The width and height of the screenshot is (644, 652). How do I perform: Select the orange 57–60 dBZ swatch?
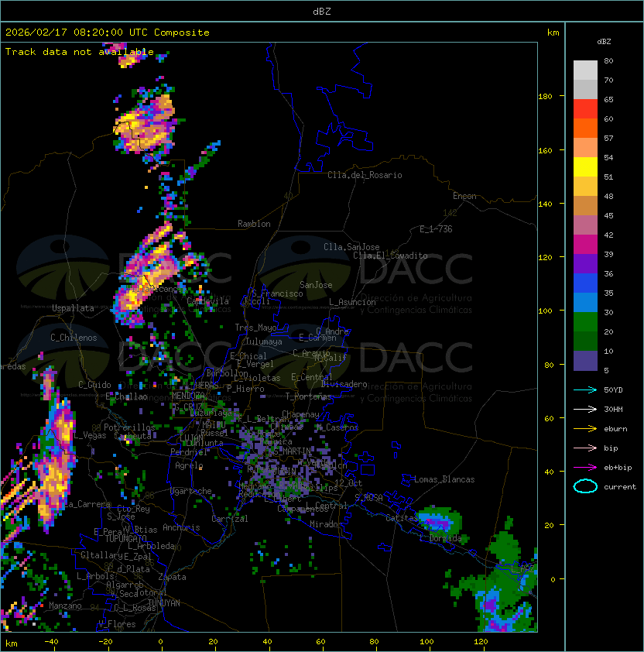[585, 129]
